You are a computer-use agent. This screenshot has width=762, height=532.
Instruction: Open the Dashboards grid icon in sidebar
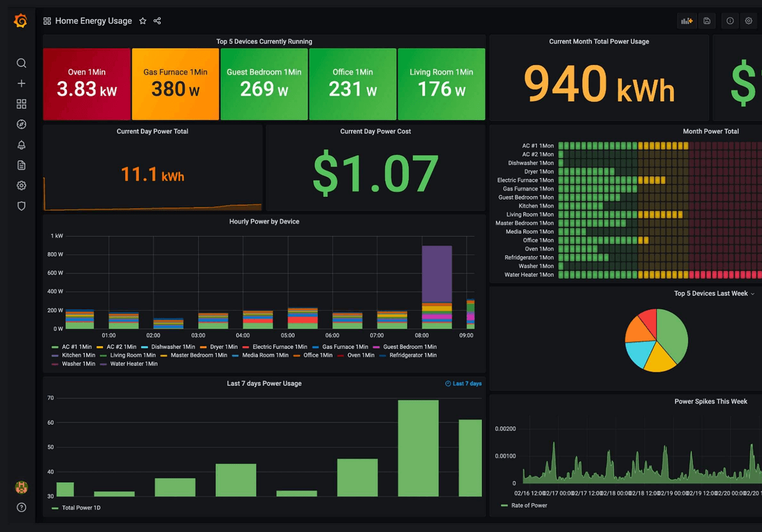click(x=22, y=104)
